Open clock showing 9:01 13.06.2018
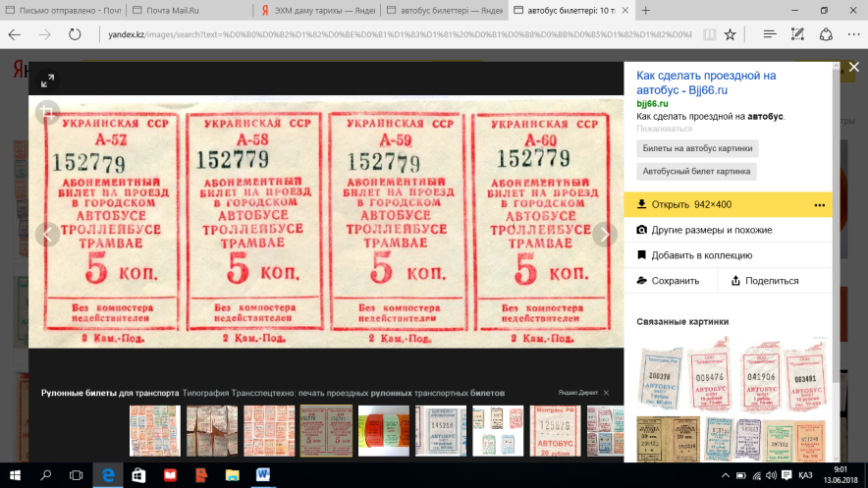Screen dimensions: 868x488 click(x=841, y=475)
